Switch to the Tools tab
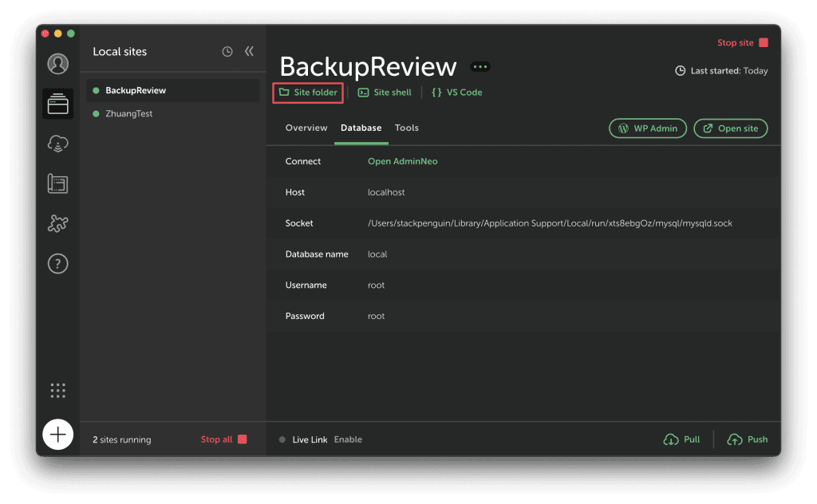This screenshot has width=817, height=504. 407,128
